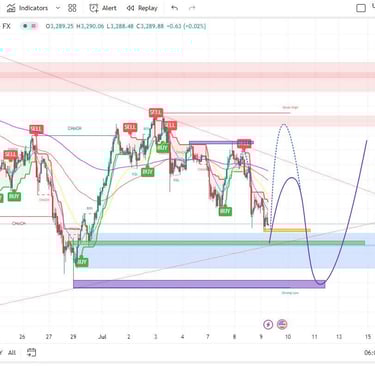Select the topmost SELL signal label
This screenshot has width=375, height=366.
click(x=156, y=113)
